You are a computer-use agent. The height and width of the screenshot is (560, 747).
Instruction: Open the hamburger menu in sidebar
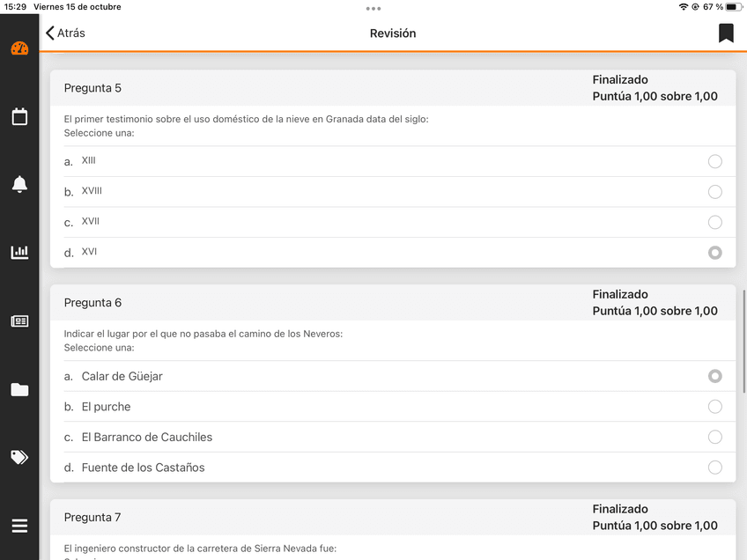(19, 526)
